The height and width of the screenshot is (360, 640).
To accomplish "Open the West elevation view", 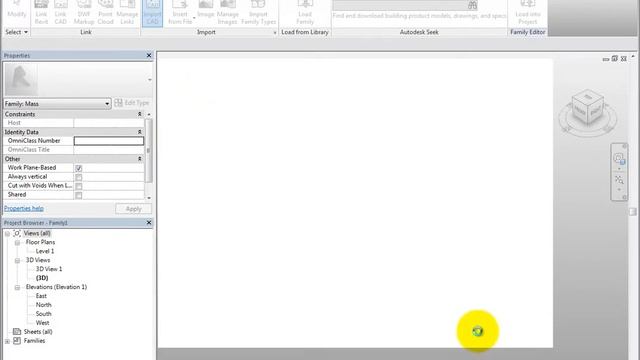I will tap(42, 323).
